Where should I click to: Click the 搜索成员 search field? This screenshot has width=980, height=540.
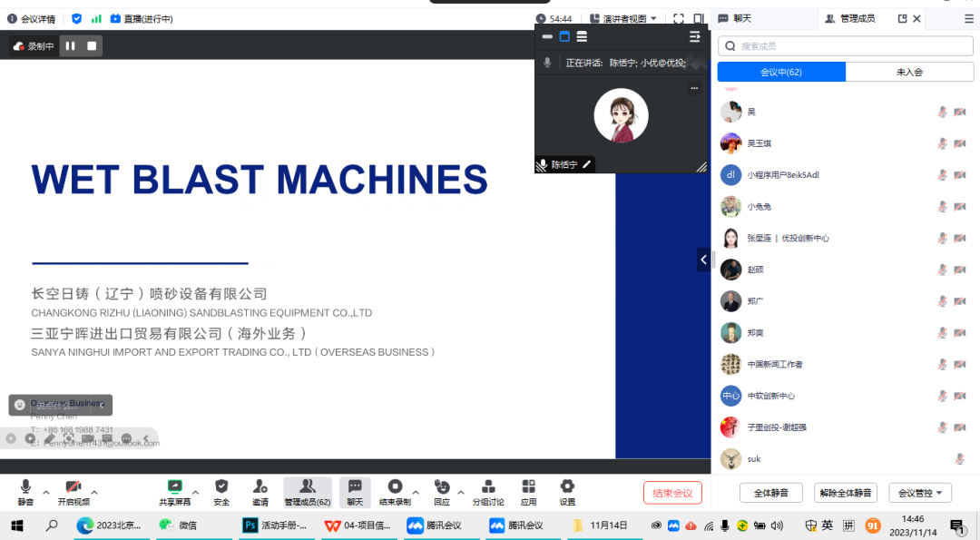[x=846, y=45]
